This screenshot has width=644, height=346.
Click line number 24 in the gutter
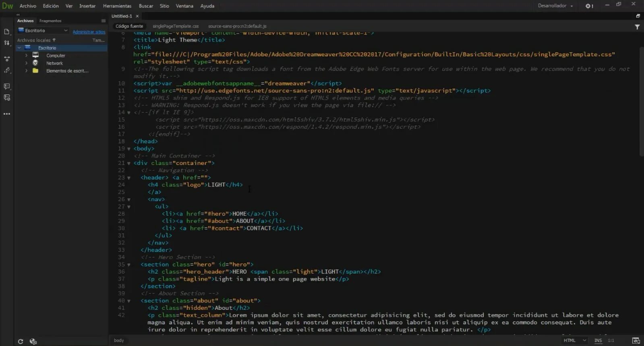[x=121, y=185]
